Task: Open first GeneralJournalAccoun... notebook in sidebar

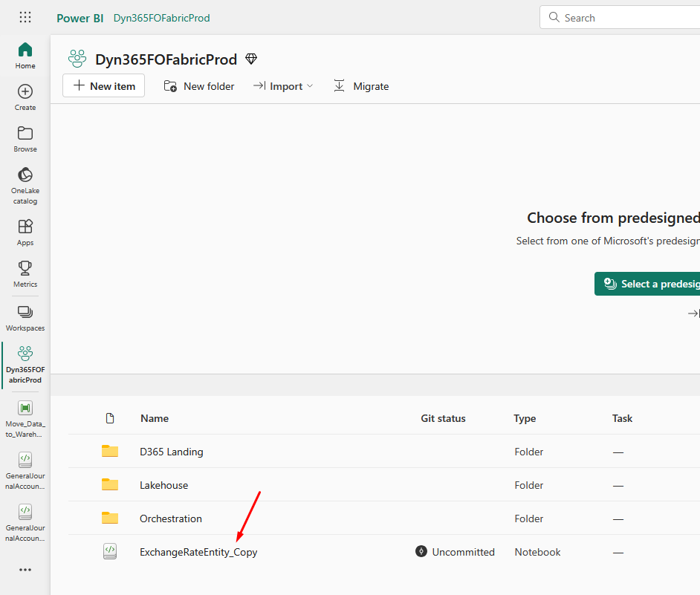Action: tap(25, 471)
